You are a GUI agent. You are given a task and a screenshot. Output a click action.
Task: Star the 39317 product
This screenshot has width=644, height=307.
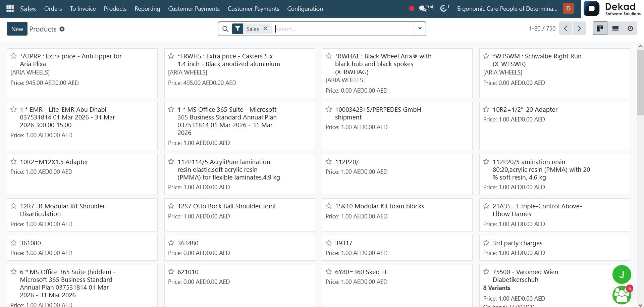coord(329,243)
